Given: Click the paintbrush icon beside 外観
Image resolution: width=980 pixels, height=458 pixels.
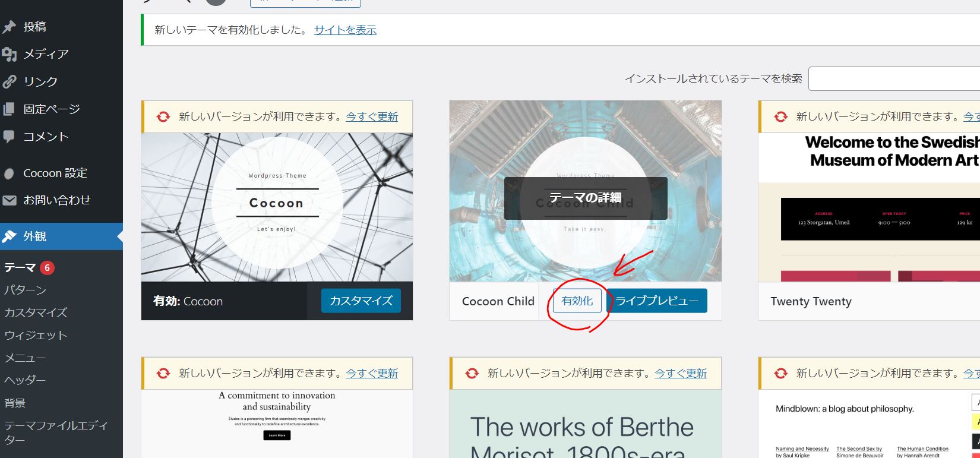Looking at the screenshot, I should click(x=9, y=236).
